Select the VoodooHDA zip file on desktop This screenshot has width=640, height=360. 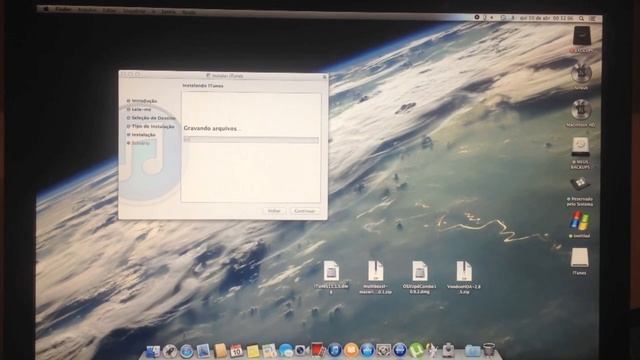464,271
